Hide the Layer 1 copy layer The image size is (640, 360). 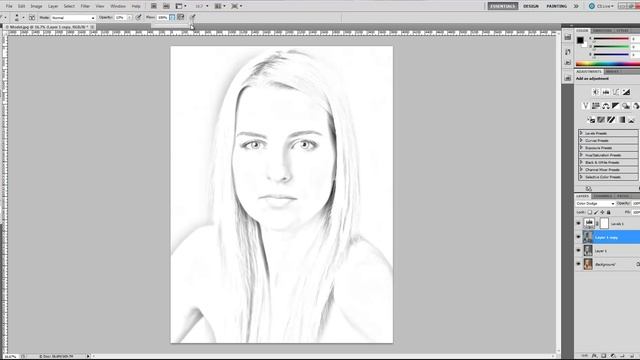pyautogui.click(x=578, y=237)
